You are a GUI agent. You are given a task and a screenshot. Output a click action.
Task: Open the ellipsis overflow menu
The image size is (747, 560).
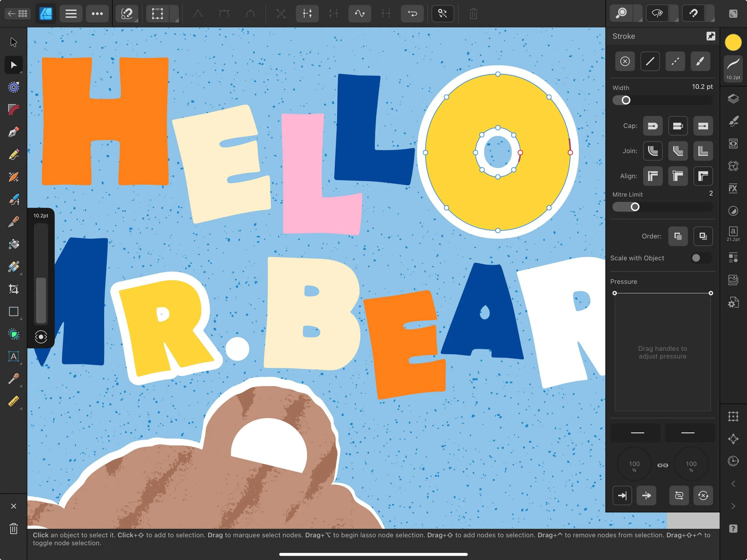tap(97, 13)
